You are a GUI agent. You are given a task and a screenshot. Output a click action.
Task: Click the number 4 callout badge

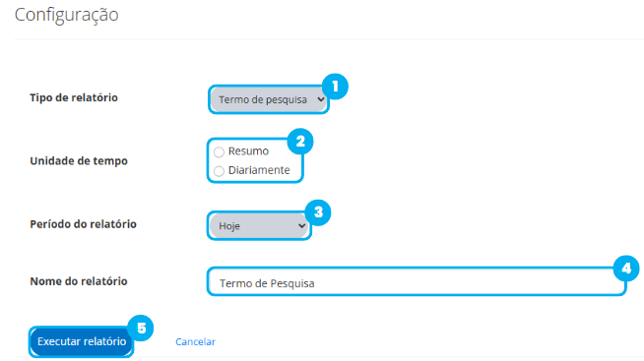click(x=626, y=269)
